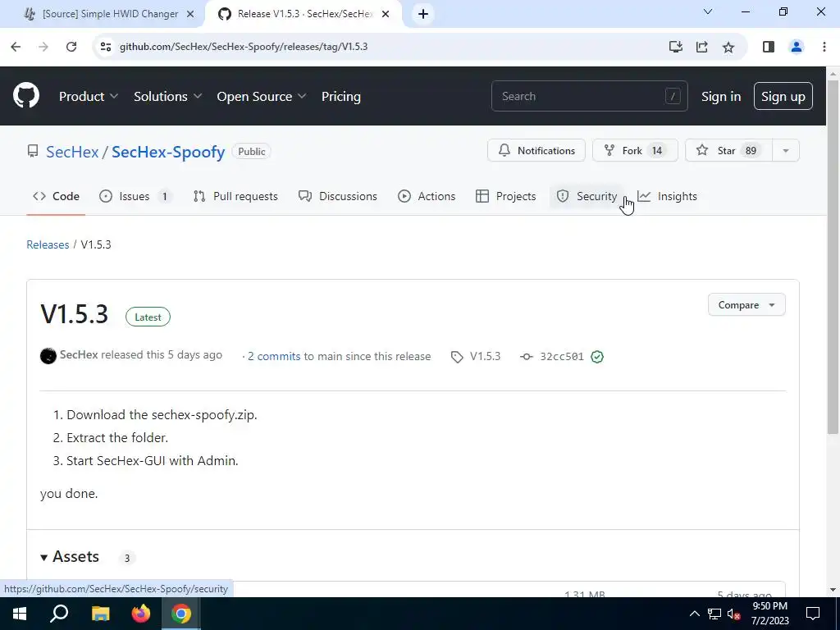Click Chrome icon in taskbar
This screenshot has width=840, height=630.
coord(181,614)
